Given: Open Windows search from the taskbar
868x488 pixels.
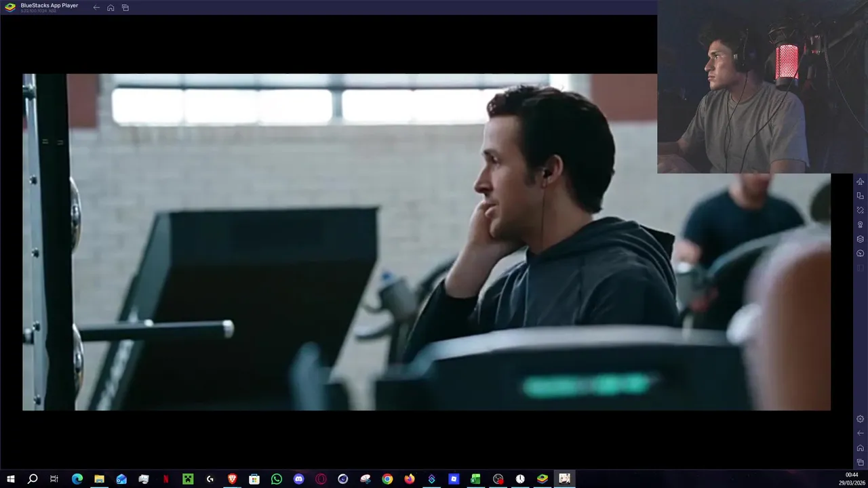Looking at the screenshot, I should 33,479.
